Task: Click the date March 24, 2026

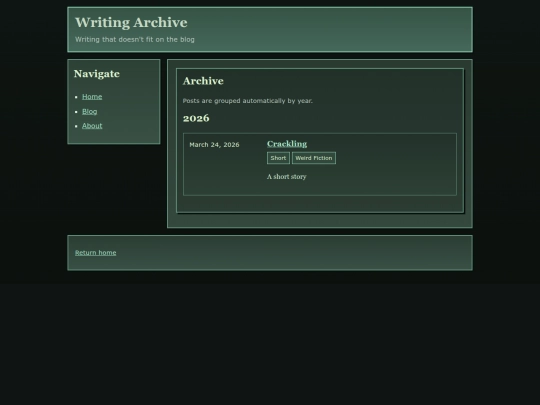Action: (214, 145)
